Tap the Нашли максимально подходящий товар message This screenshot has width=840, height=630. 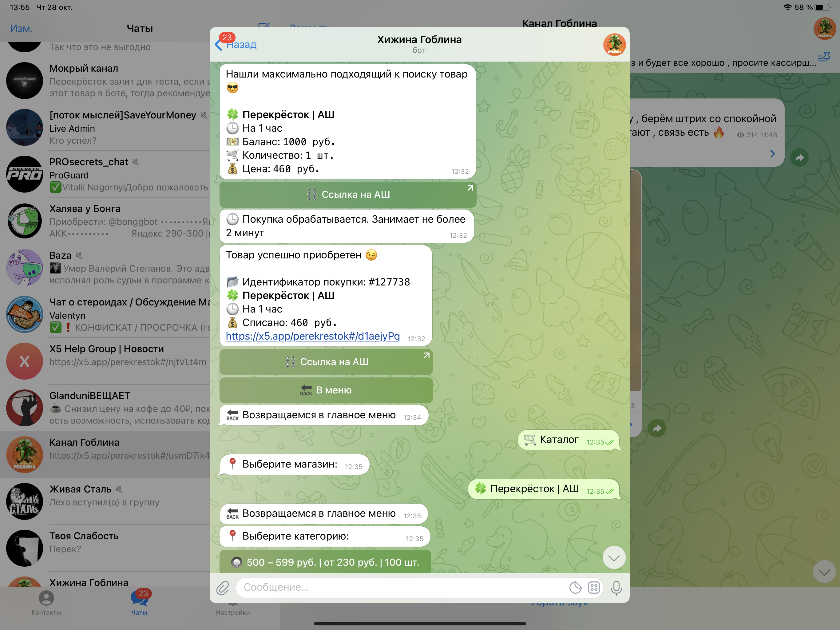[348, 121]
